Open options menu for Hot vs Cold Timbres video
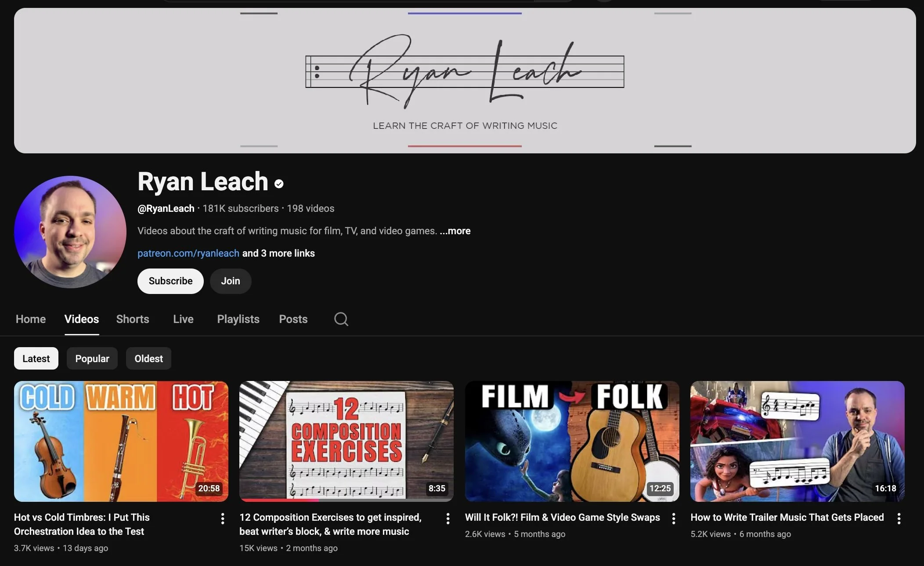 point(223,519)
